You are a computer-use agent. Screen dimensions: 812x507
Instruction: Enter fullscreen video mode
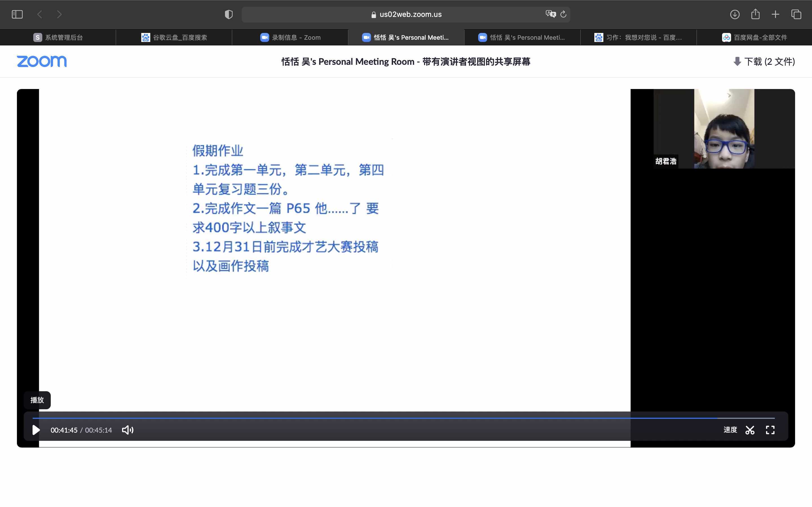coord(770,430)
